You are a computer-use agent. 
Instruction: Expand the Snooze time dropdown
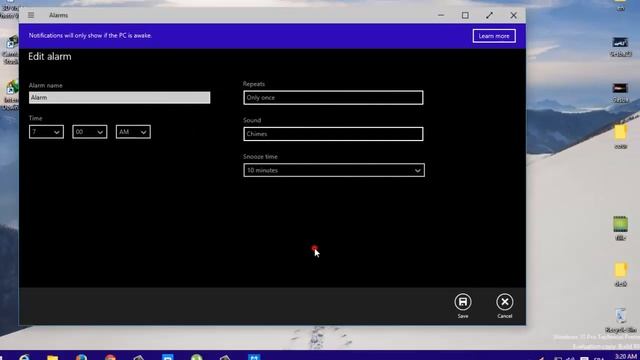point(334,170)
